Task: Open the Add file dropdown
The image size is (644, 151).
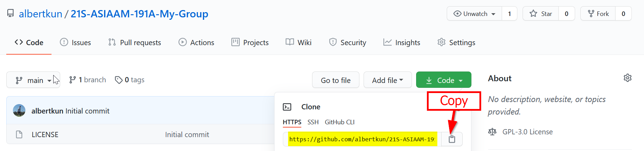Action: tap(387, 80)
